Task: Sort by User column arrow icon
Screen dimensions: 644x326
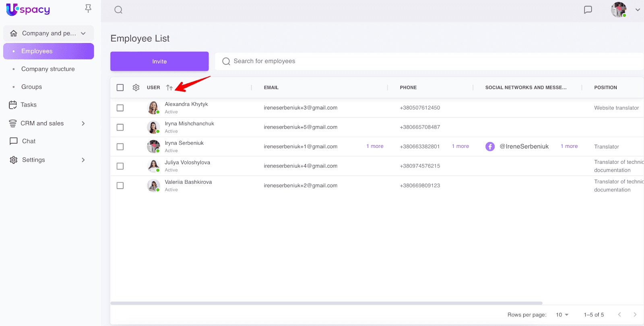Action: click(169, 88)
